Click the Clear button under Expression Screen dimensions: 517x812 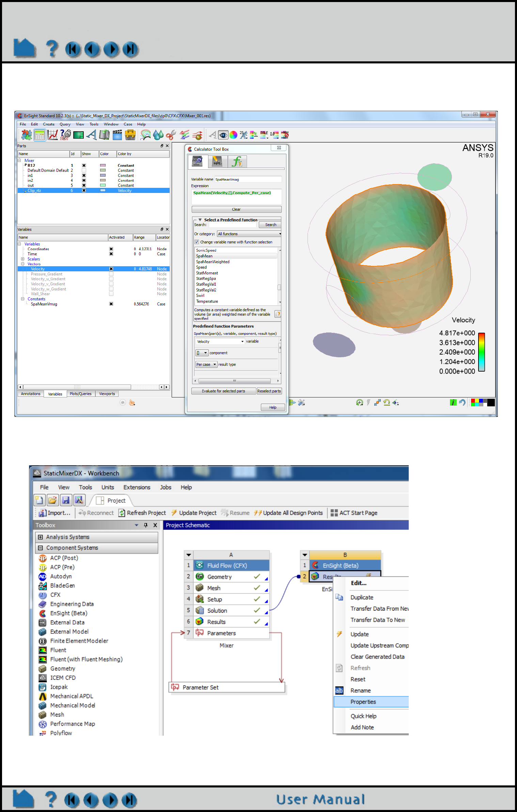pyautogui.click(x=237, y=209)
